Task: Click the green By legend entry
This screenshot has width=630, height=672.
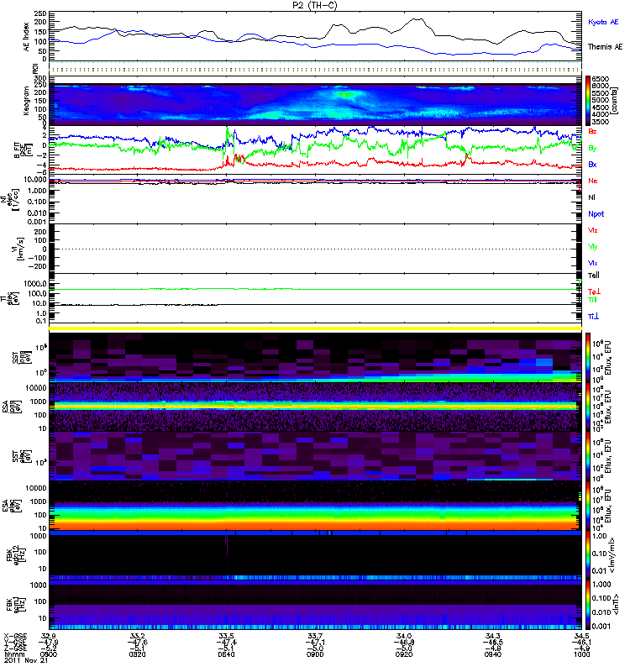Action: pos(592,148)
